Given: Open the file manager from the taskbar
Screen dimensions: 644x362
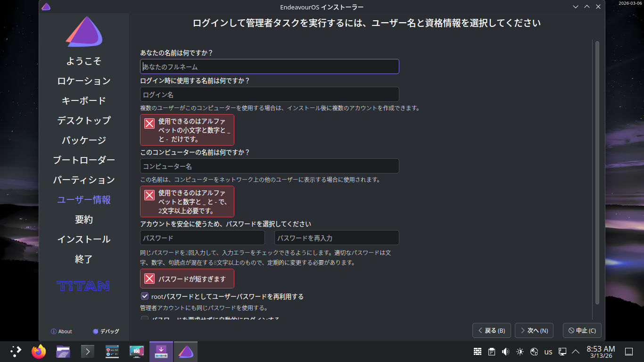Looking at the screenshot, I should click(x=63, y=351).
